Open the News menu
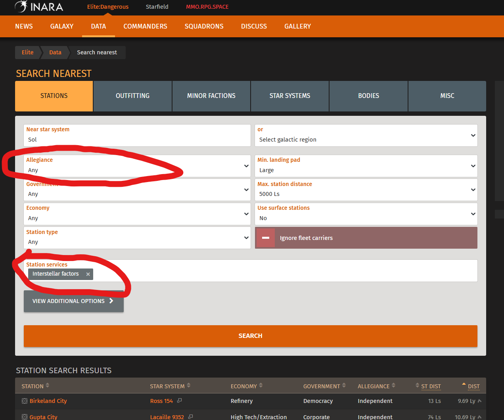Image resolution: width=504 pixels, height=420 pixels. [x=24, y=26]
